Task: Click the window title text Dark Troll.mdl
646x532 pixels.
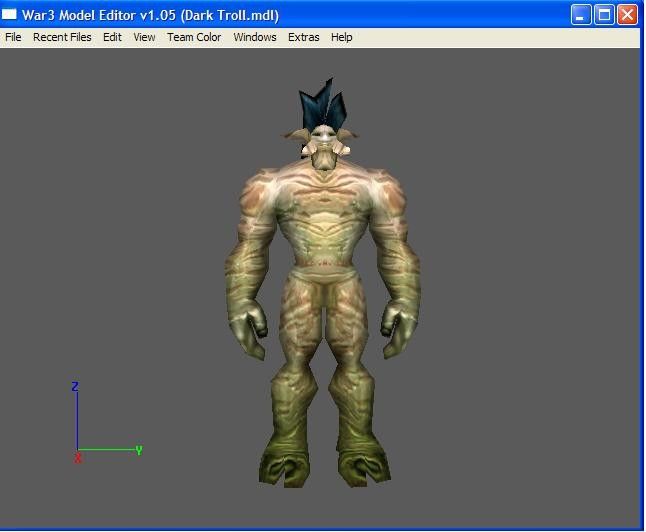Action: pos(229,15)
